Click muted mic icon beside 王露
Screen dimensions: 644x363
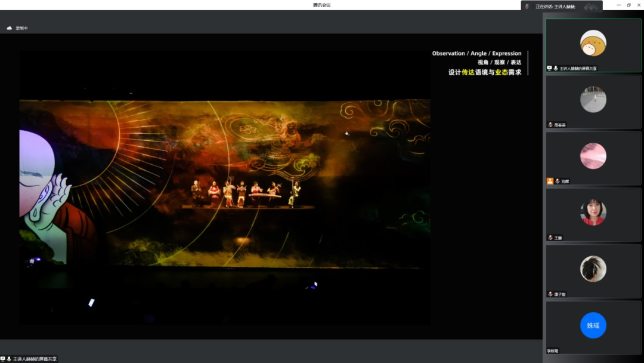550,238
